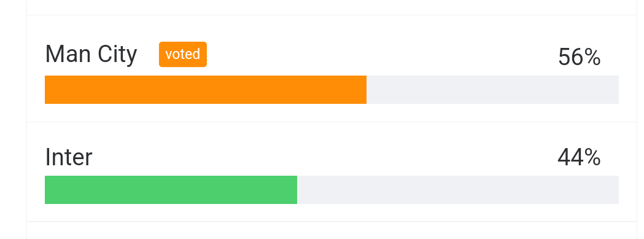Click the divider line below Inter row
Viewport: 644px width, 239px height.
tap(332, 221)
